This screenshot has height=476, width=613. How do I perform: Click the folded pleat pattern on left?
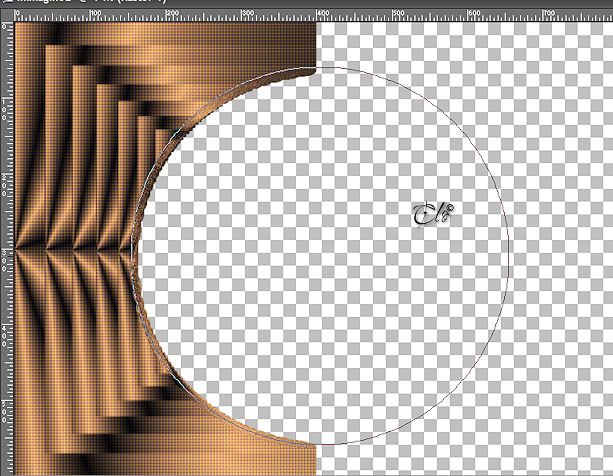(x=78, y=250)
